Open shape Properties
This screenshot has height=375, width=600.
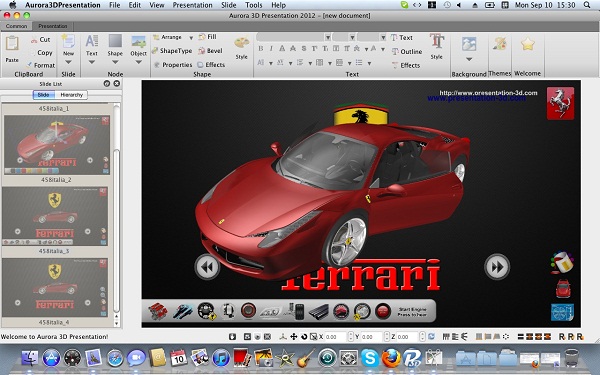(x=173, y=65)
